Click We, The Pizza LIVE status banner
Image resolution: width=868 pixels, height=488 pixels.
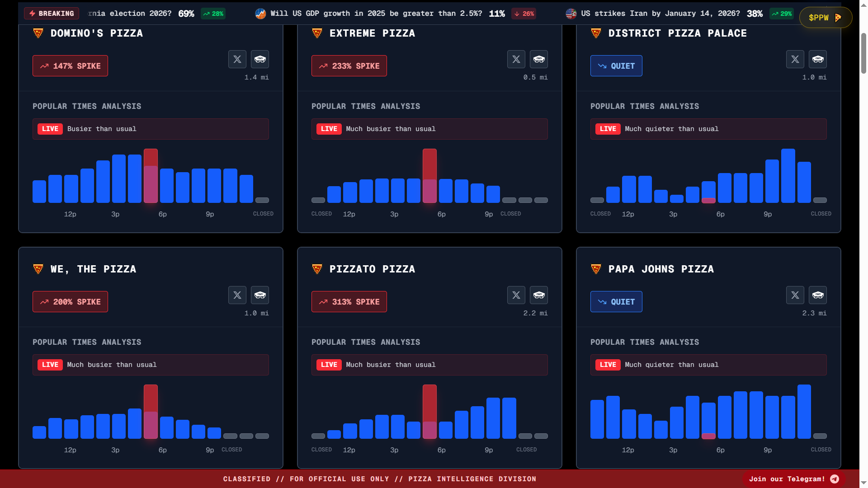[x=151, y=365]
